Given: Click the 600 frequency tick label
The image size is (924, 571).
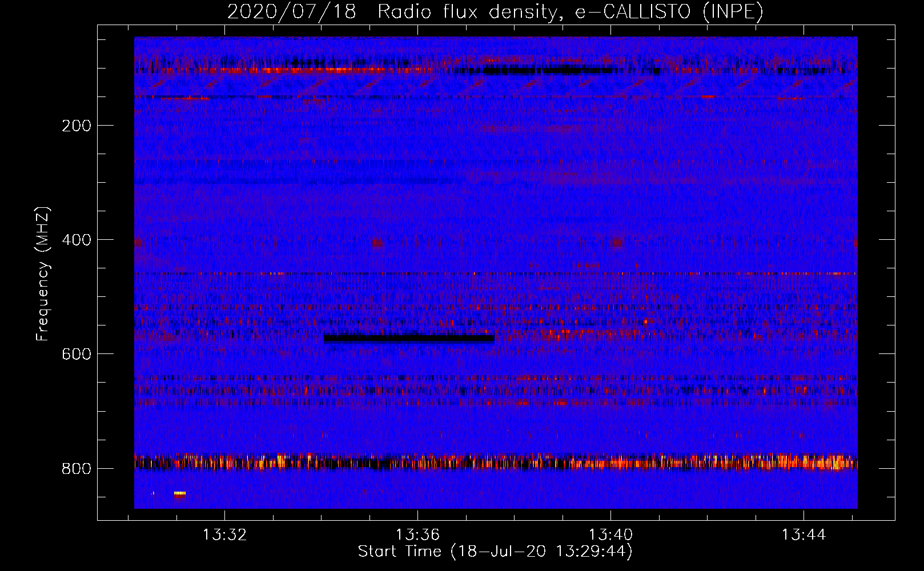Looking at the screenshot, I should tap(77, 354).
